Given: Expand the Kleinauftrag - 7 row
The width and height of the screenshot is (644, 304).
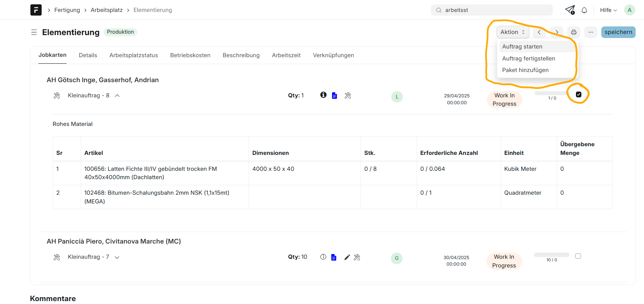Looking at the screenshot, I should (x=117, y=257).
